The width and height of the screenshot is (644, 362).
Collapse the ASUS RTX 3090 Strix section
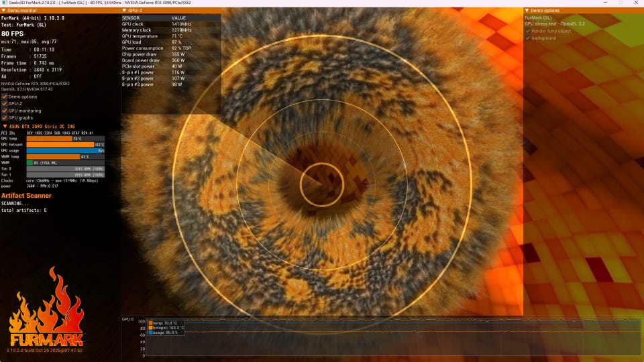pos(5,127)
